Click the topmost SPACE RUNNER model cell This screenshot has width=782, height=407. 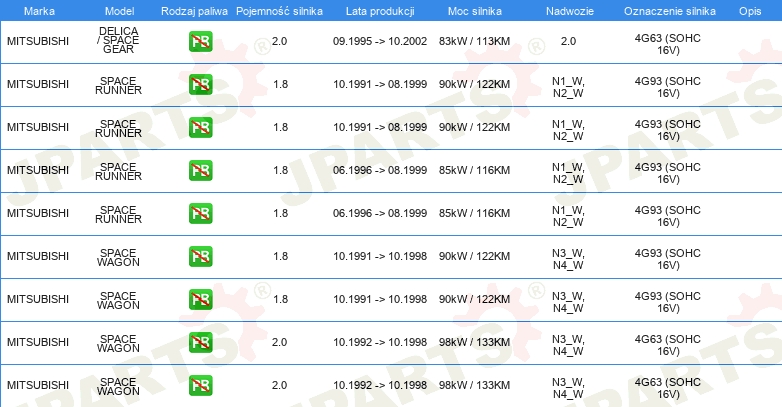tap(118, 85)
